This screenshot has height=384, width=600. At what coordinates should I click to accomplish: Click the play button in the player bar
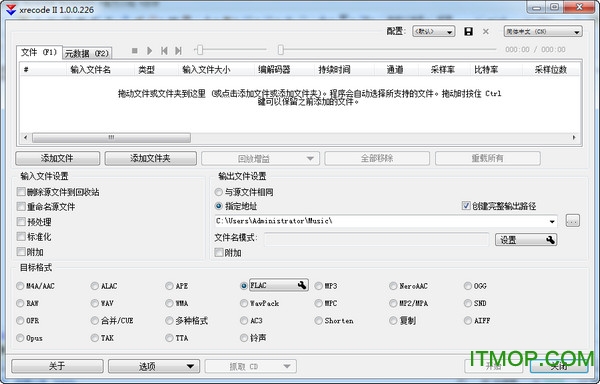pos(150,50)
